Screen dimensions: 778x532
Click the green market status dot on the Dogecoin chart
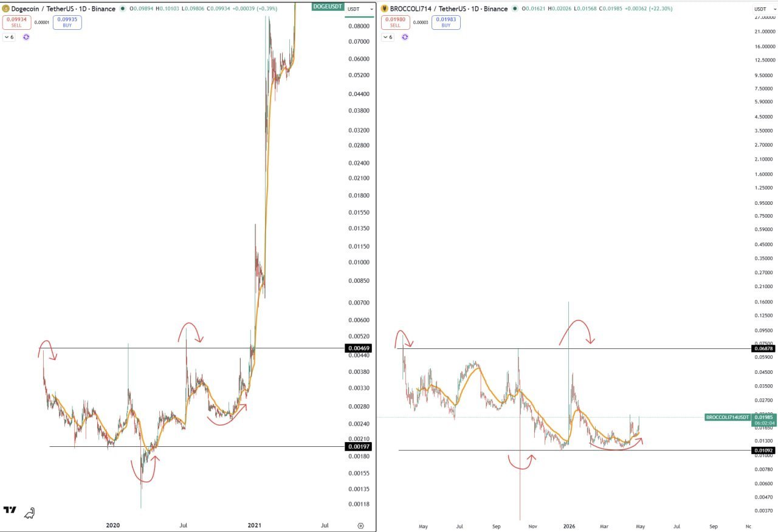(x=123, y=9)
